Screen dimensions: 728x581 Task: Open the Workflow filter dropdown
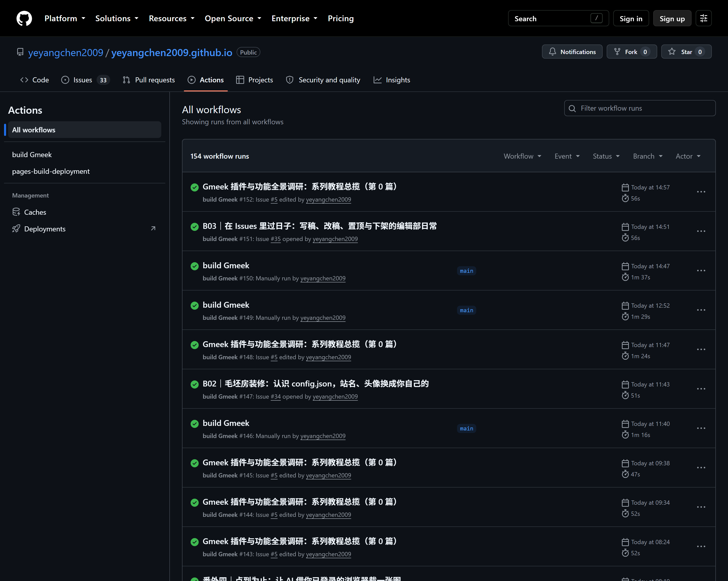pyautogui.click(x=522, y=156)
